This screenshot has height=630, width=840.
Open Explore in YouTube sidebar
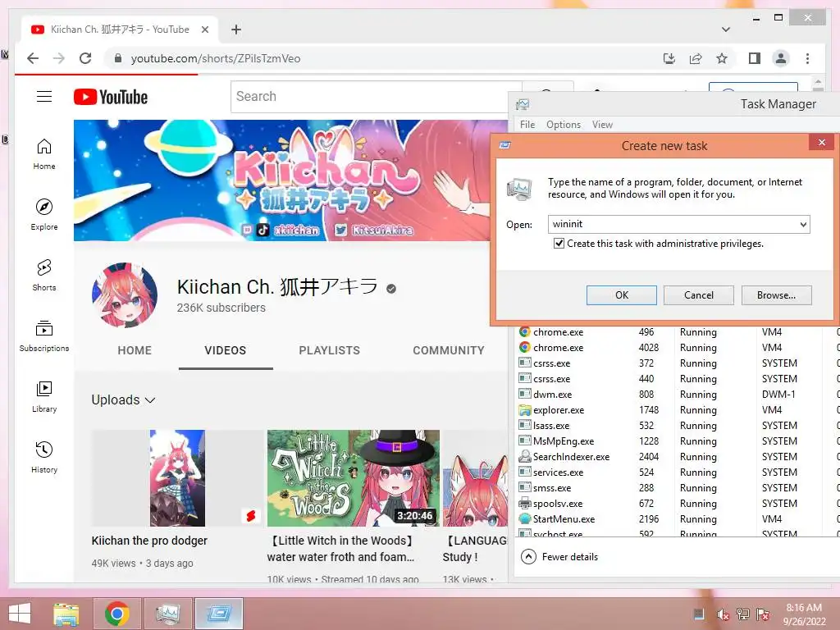[44, 215]
